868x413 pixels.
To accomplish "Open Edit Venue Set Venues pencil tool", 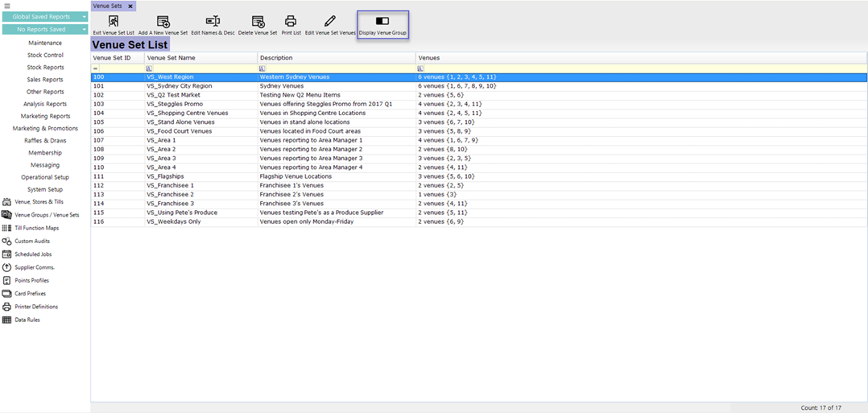I will pos(330,22).
